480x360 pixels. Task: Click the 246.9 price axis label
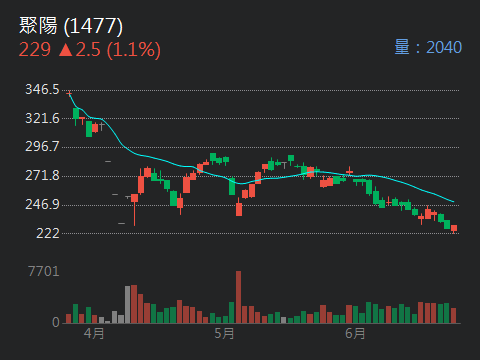[x=42, y=204]
